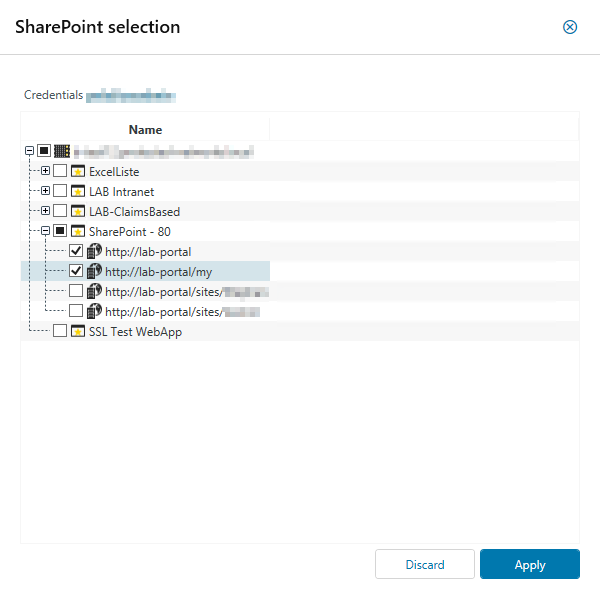Close the SharePoint selection dialog
The width and height of the screenshot is (600, 599).
pyautogui.click(x=570, y=27)
